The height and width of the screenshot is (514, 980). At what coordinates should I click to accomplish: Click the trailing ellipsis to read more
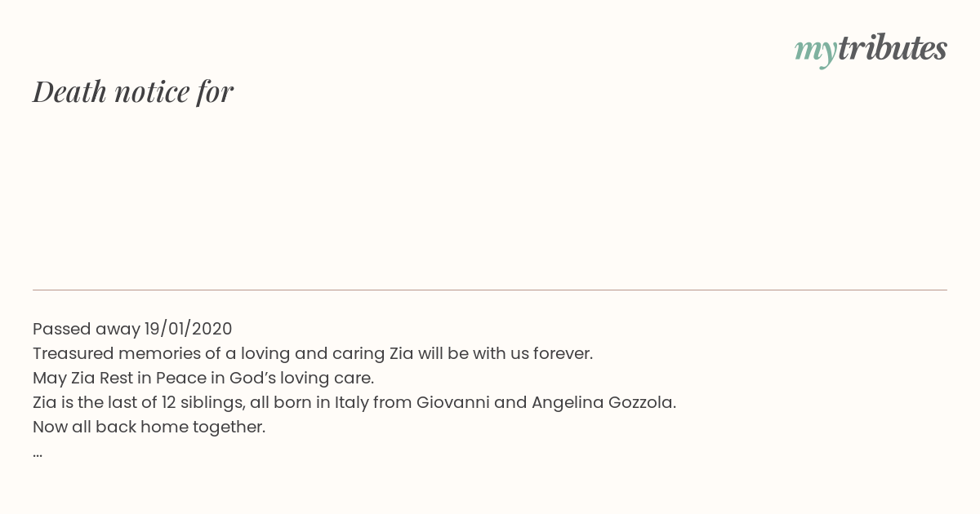(x=38, y=454)
